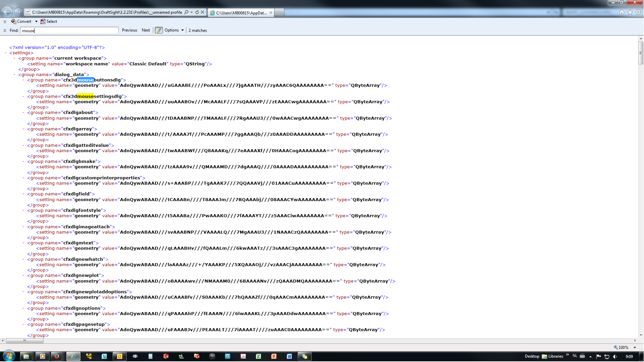Image resolution: width=644 pixels, height=362 pixels.
Task: Collapse the cfx3dmousesettingsdlg group
Action: click(x=23, y=97)
